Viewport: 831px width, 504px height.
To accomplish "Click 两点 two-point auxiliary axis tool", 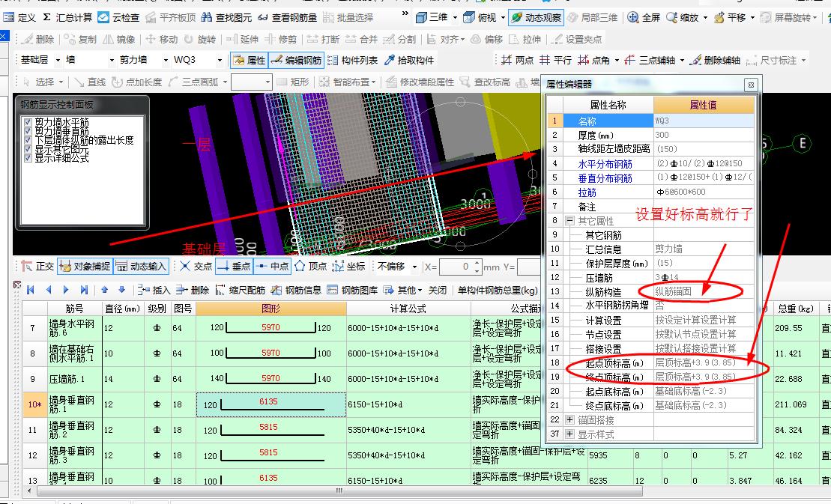I will coord(518,61).
